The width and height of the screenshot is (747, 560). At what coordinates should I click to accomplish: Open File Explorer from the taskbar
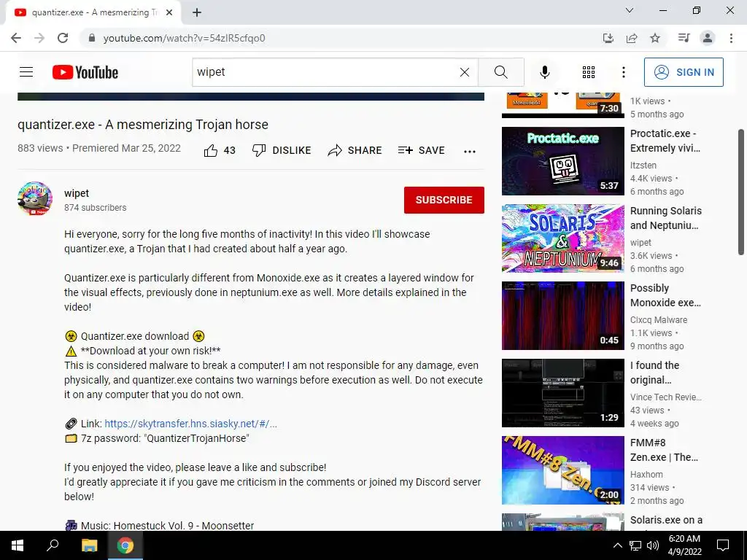(x=89, y=545)
